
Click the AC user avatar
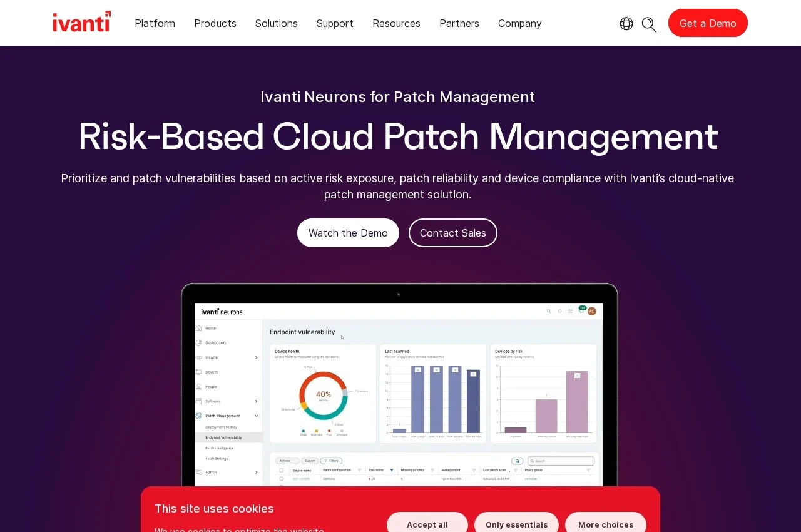pyautogui.click(x=591, y=311)
